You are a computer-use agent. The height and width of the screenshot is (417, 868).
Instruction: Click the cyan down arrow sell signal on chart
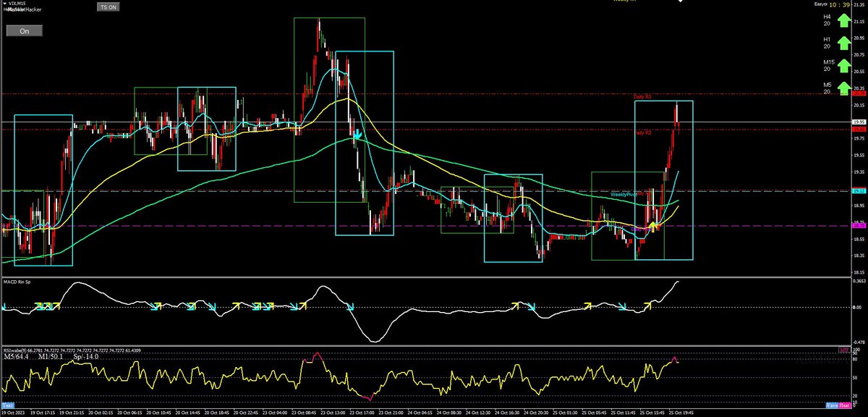(357, 134)
